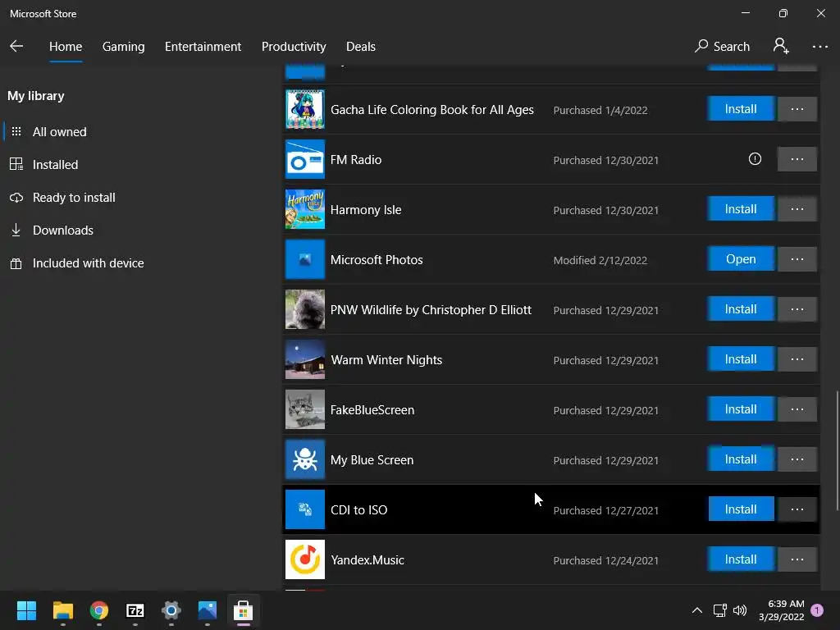Click the Warm Winter Nights thumbnail
The height and width of the screenshot is (630, 840).
[x=305, y=359]
